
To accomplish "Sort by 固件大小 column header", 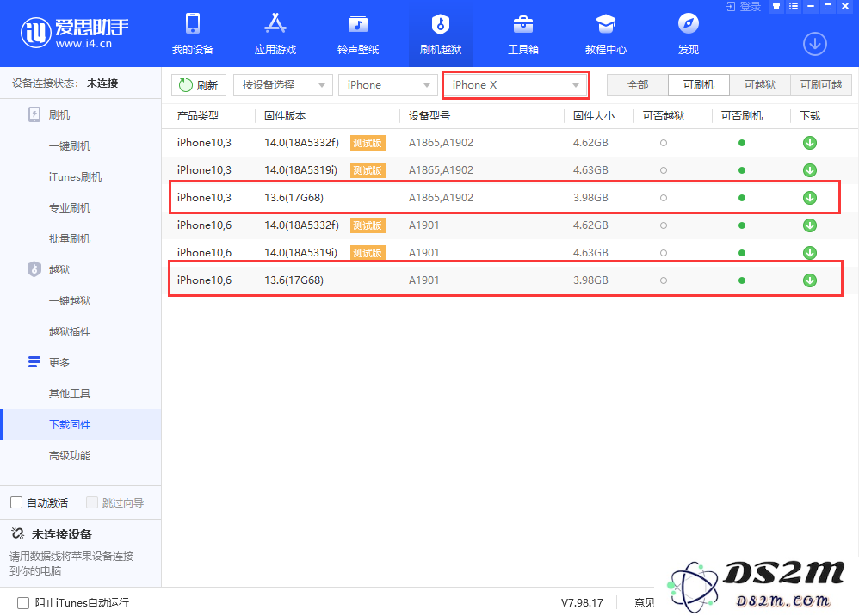I will click(594, 116).
